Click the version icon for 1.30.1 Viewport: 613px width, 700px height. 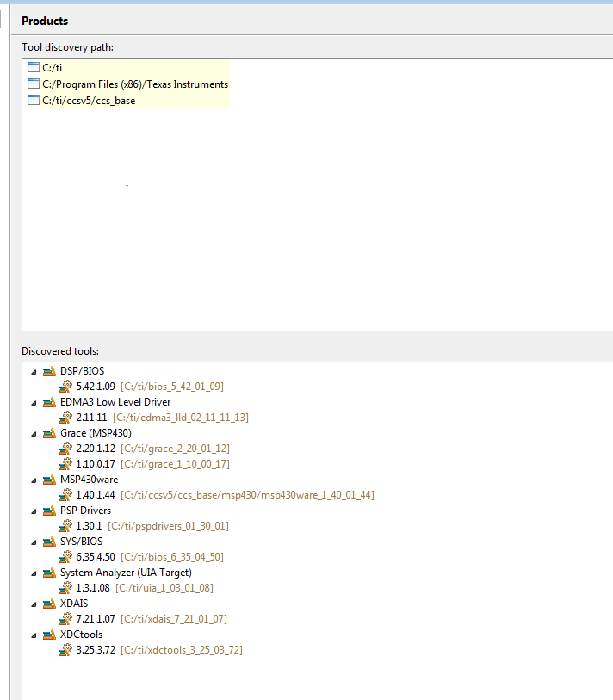click(65, 526)
